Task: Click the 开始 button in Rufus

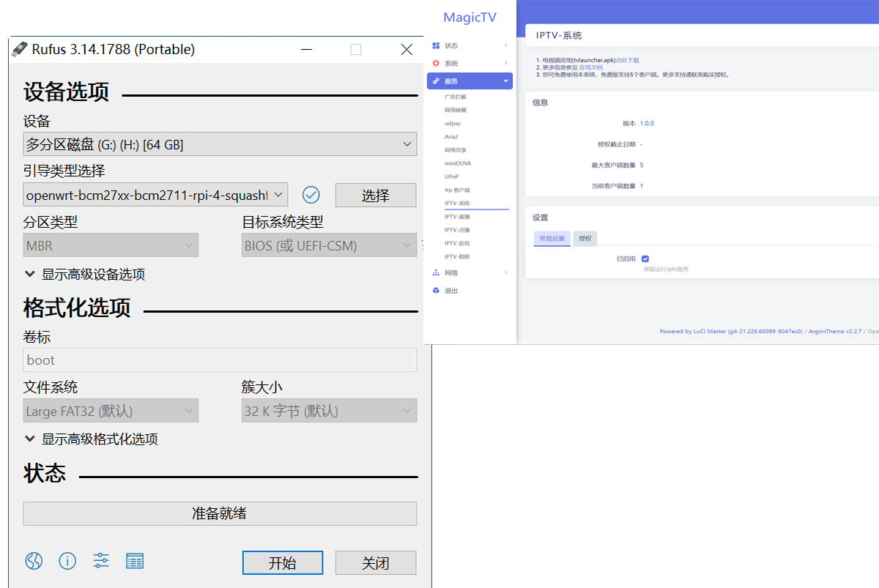Action: point(283,562)
